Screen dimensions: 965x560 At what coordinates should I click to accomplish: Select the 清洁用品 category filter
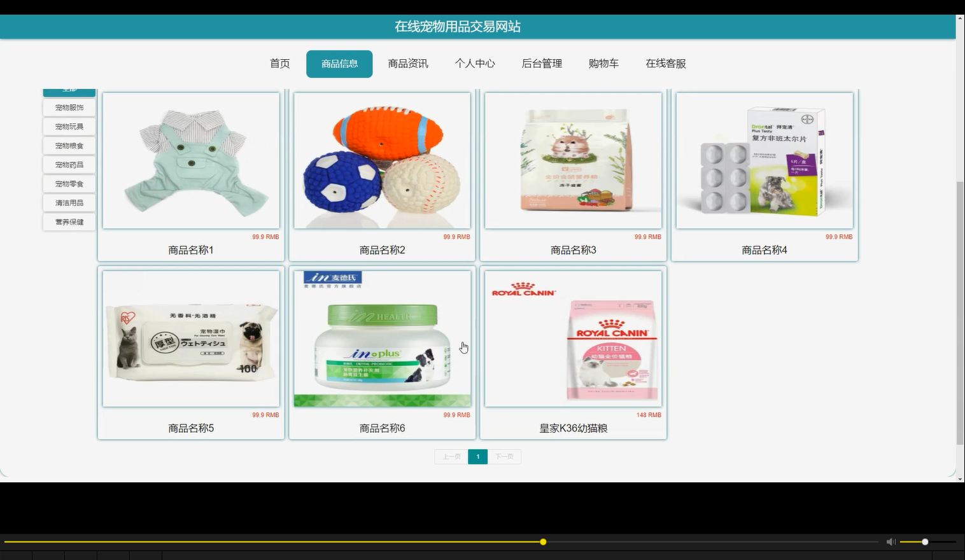point(68,202)
